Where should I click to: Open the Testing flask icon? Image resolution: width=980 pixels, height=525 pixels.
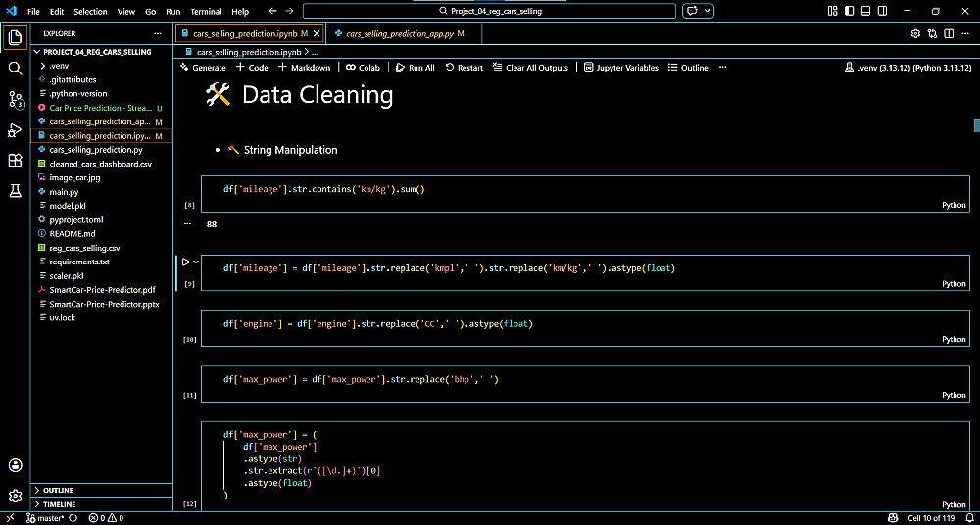(15, 191)
